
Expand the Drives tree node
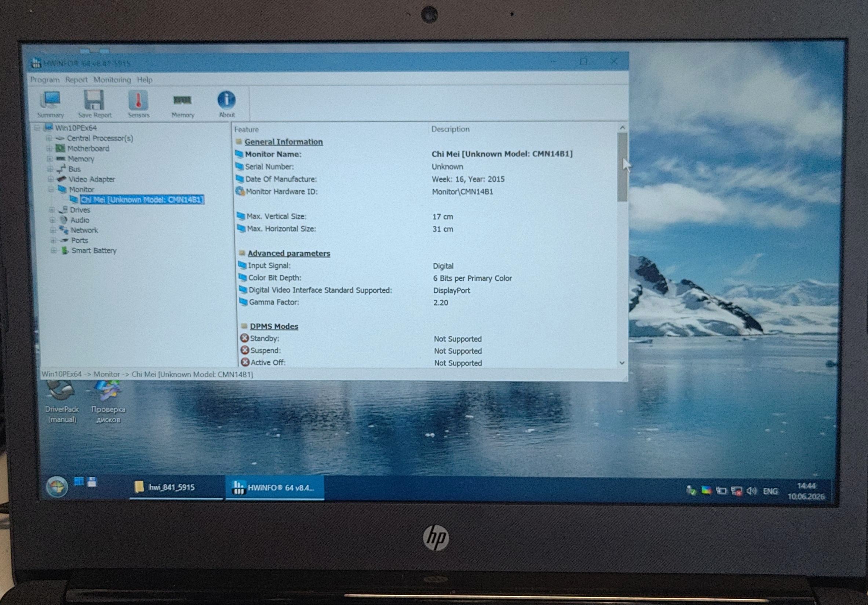pyautogui.click(x=52, y=210)
